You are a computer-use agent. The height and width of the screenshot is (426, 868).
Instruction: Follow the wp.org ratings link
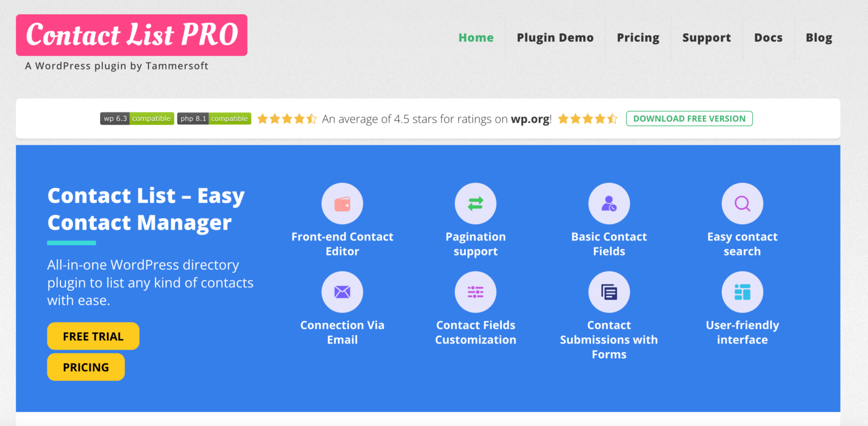(530, 119)
